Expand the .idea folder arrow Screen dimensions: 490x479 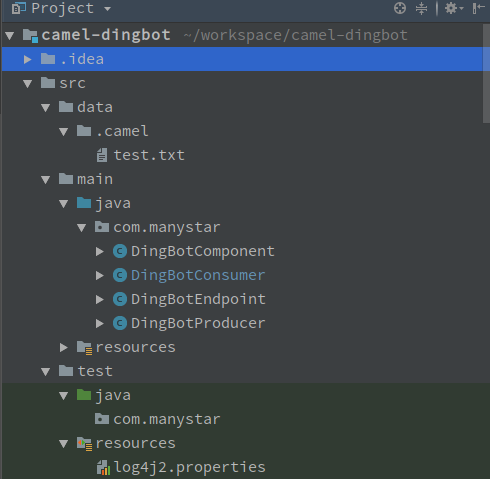tap(28, 59)
